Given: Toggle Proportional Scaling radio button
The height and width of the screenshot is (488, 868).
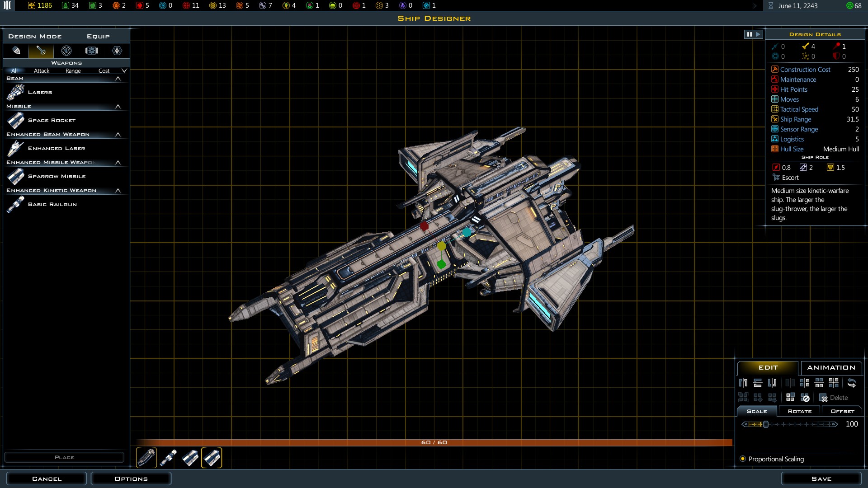Looking at the screenshot, I should (x=743, y=459).
